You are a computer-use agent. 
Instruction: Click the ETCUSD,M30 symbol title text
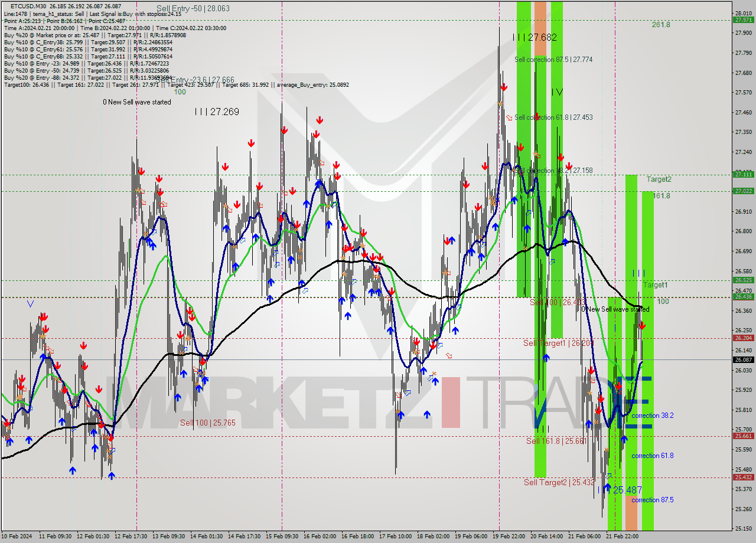click(27, 6)
